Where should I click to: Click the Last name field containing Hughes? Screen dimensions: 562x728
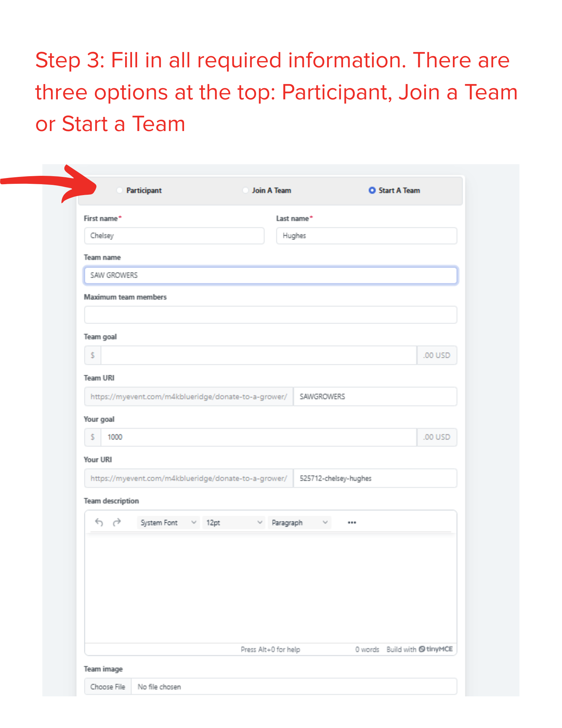point(366,236)
